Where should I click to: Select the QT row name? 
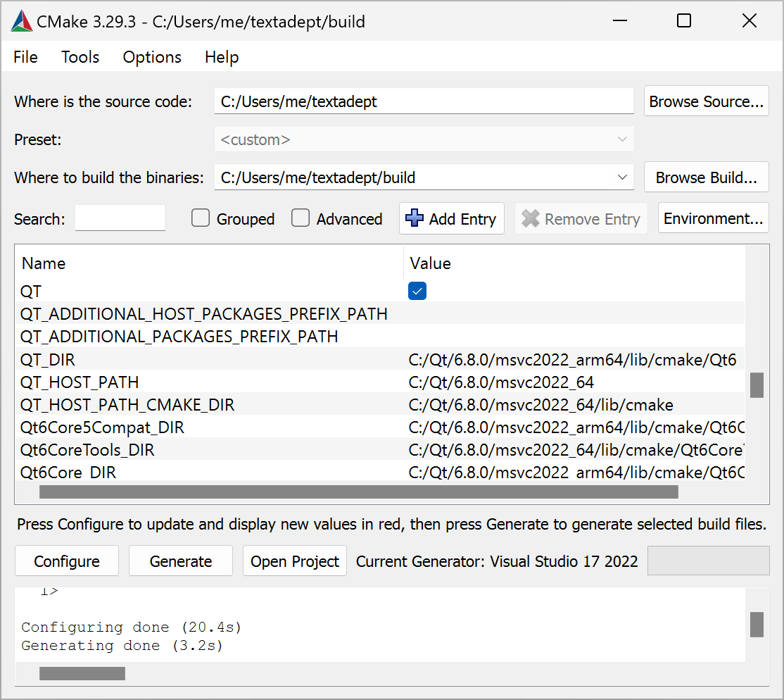point(30,292)
